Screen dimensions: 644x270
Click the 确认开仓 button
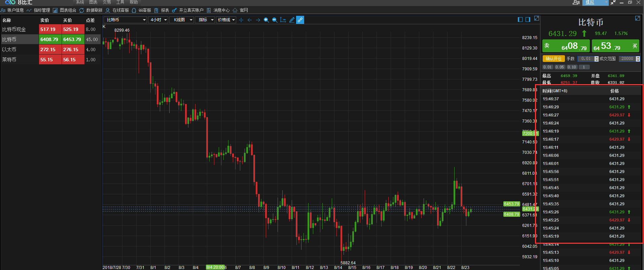coord(553,59)
